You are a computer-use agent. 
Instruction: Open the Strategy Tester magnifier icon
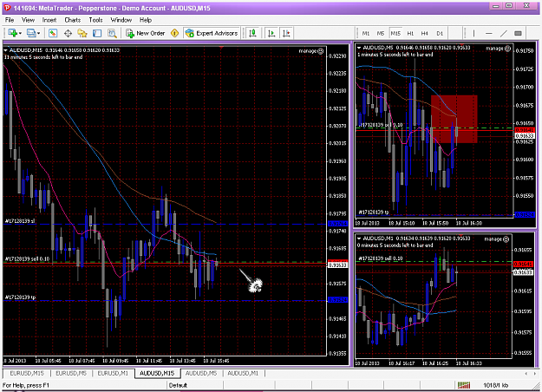click(112, 33)
